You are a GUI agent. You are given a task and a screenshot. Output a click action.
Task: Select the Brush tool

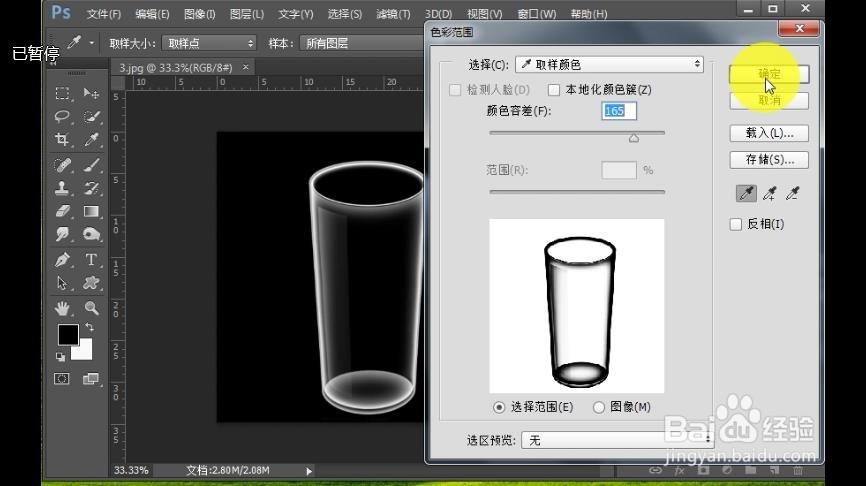click(x=91, y=165)
